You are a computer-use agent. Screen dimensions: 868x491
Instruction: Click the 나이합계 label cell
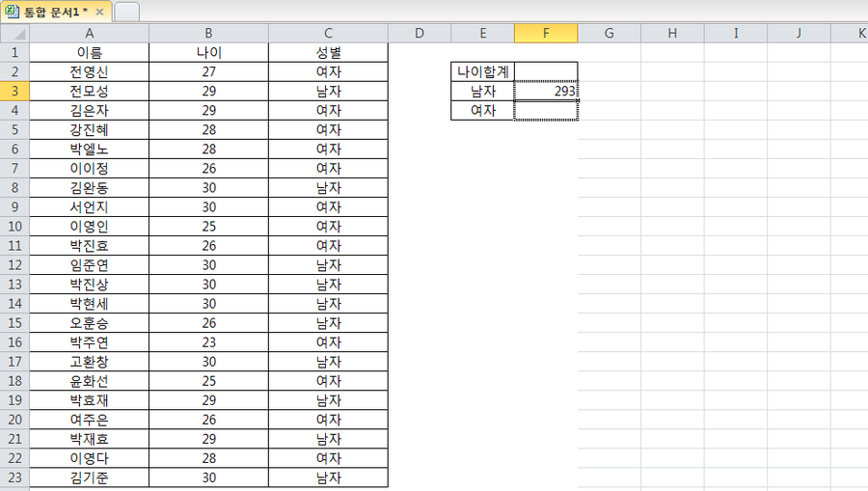[483, 72]
